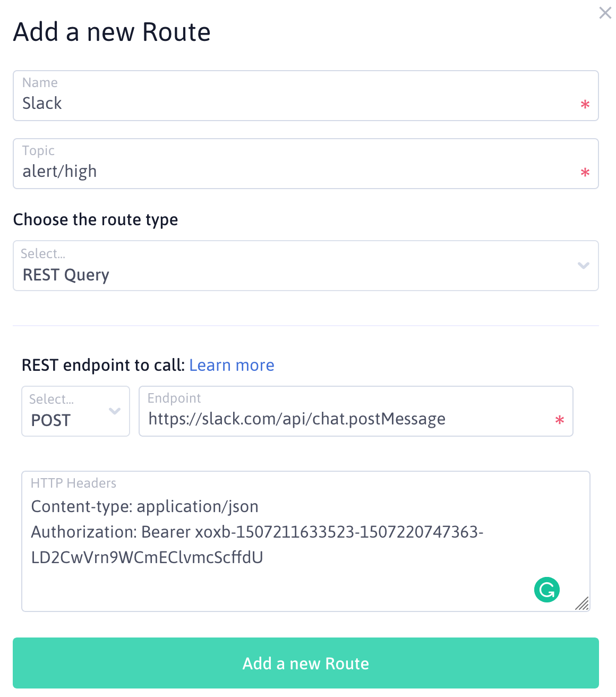Screen dimensions: 616x697
Task: Click the Content-type header line
Action: [145, 507]
